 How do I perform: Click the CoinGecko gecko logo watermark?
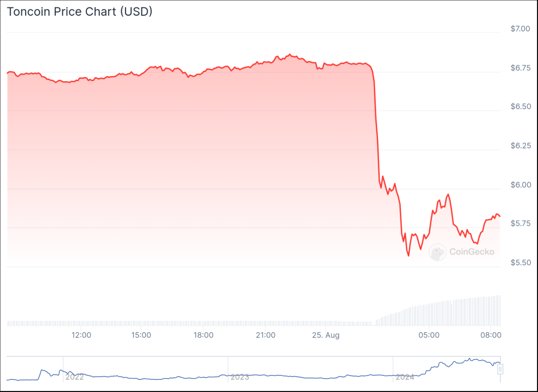point(437,252)
